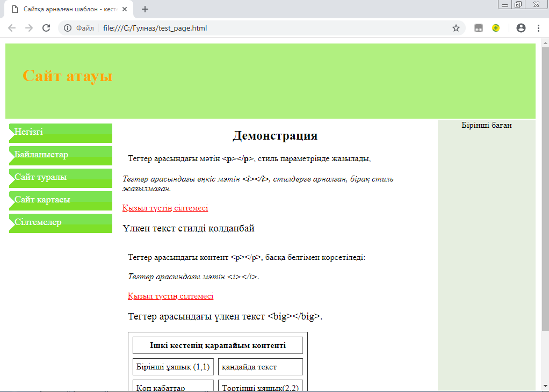Open the Байланыстар menu item

point(61,156)
